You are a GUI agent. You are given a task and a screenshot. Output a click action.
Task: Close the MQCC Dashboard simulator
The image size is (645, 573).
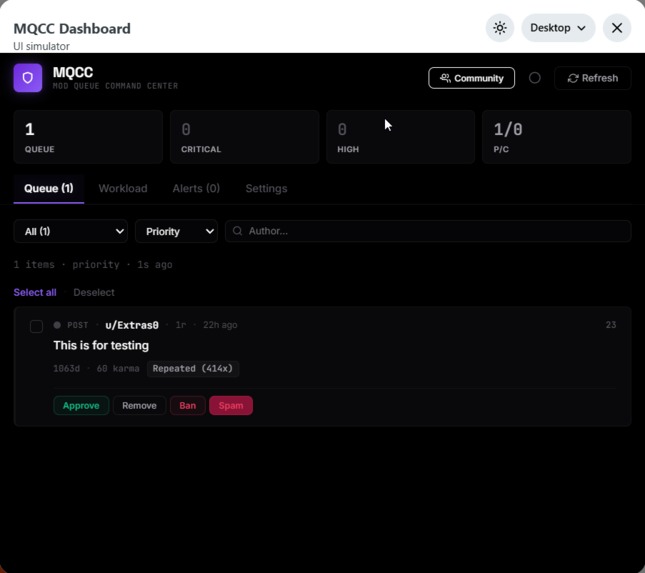pos(617,28)
